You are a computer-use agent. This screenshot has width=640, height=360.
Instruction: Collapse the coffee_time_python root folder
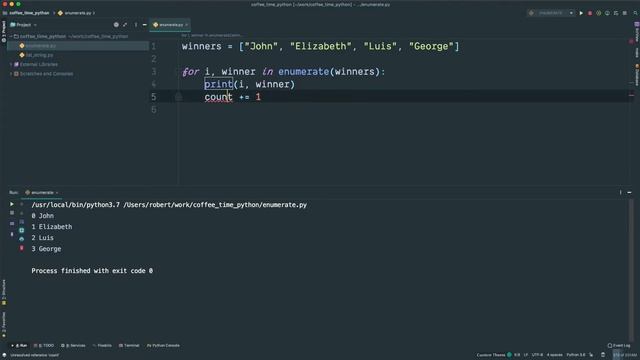point(11,36)
